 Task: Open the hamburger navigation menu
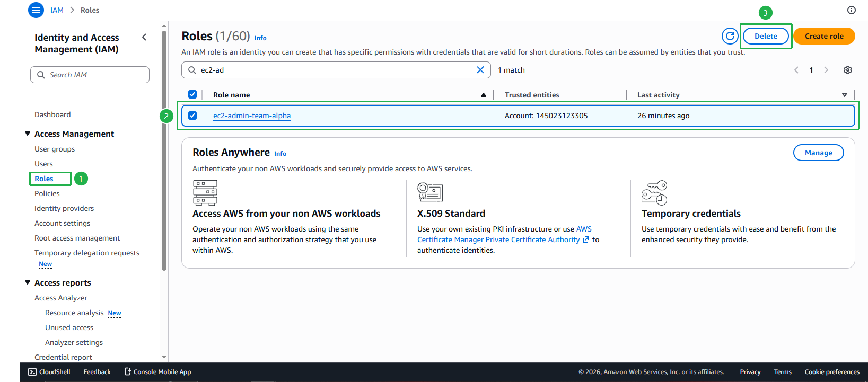click(36, 10)
